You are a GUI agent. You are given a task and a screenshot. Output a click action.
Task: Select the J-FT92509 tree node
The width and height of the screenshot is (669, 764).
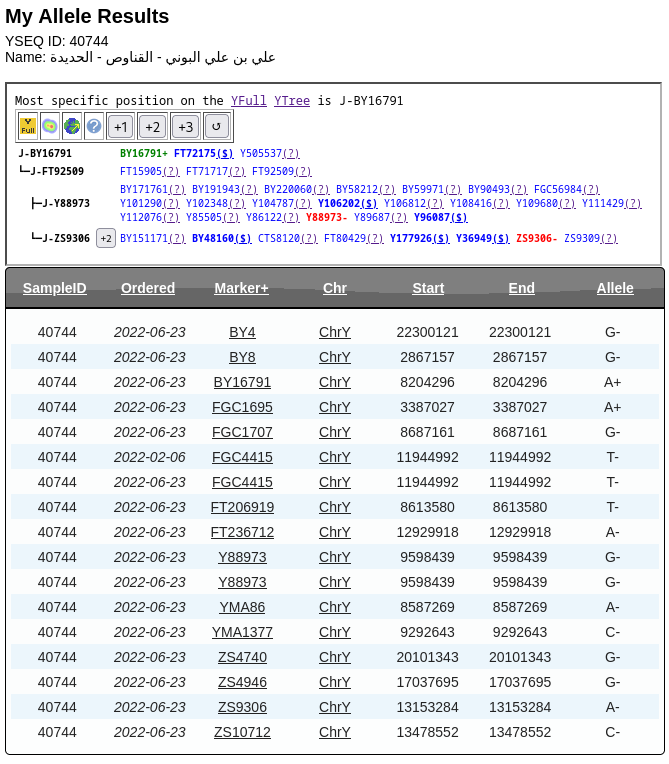(x=57, y=172)
